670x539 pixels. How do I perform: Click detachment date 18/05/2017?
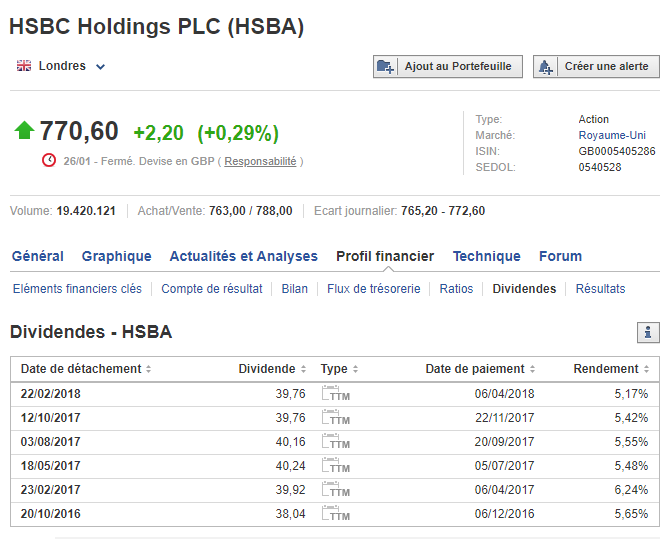tap(50, 465)
